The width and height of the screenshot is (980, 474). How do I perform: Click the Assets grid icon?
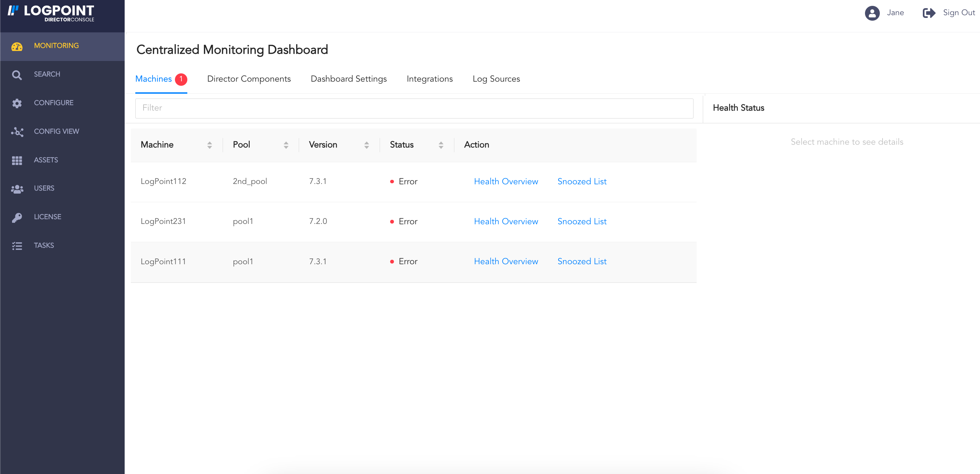click(17, 160)
